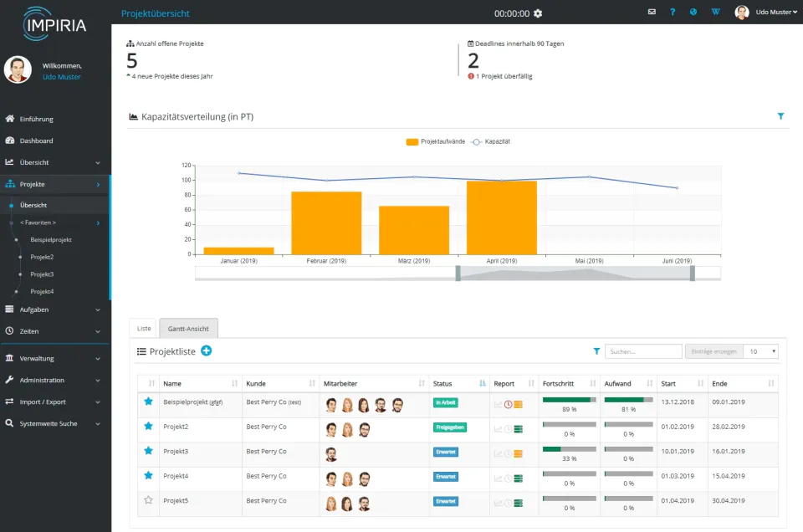
Task: Unfavorite Beispielprojekt via its star
Action: (149, 402)
